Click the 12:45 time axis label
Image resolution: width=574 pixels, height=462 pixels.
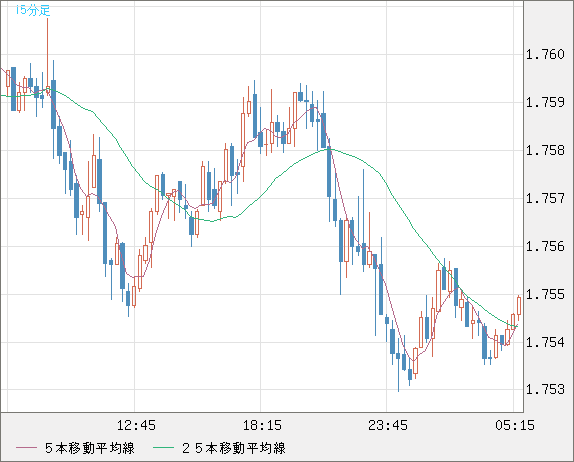(136, 425)
